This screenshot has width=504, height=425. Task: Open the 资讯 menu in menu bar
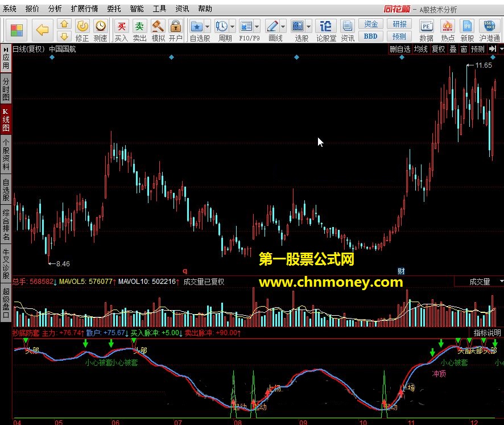[x=182, y=9]
